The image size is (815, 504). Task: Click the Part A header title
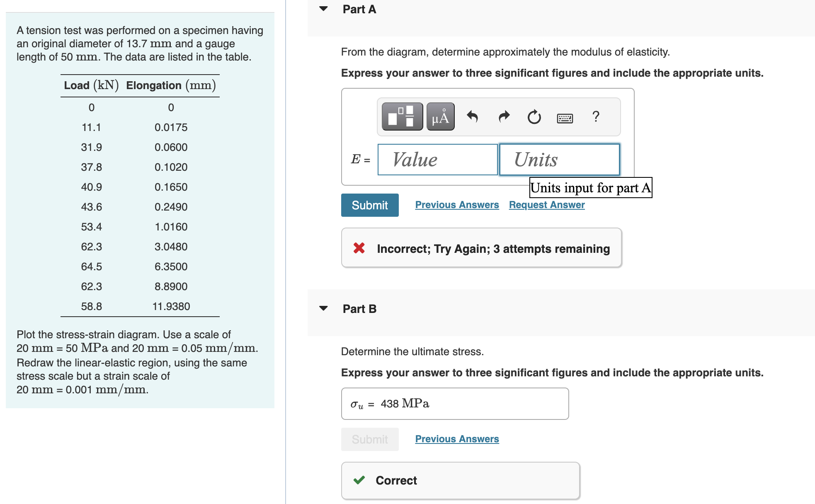pyautogui.click(x=359, y=9)
